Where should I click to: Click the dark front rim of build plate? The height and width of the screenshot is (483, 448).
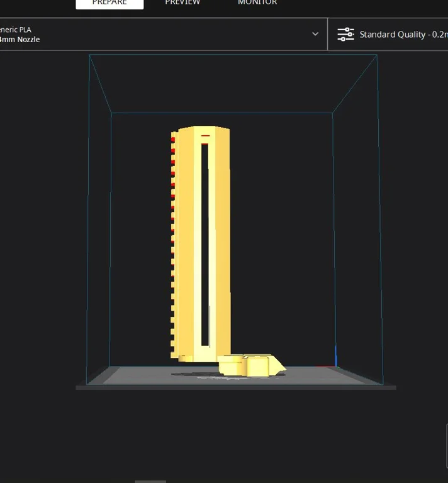[x=236, y=387]
